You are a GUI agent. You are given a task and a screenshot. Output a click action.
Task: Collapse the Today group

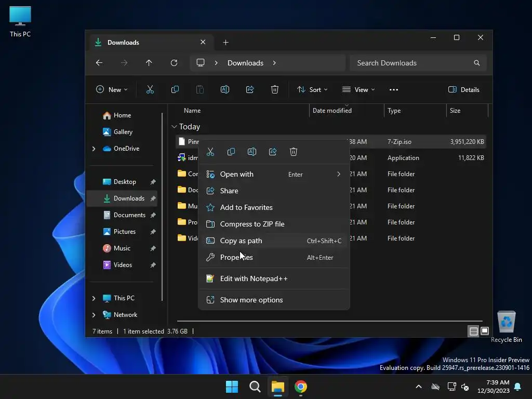coord(174,127)
